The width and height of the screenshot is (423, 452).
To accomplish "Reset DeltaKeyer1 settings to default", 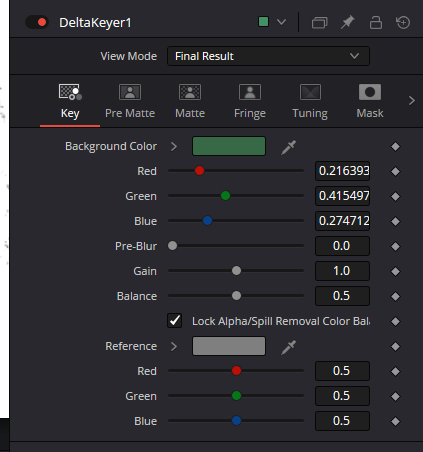I will [403, 22].
